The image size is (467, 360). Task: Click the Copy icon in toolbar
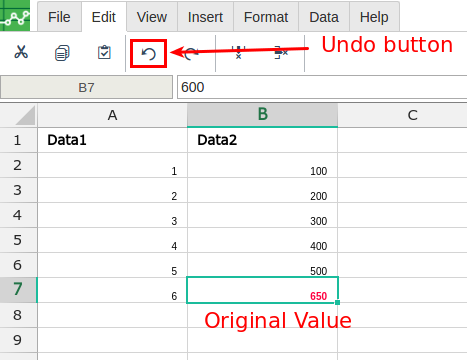(x=62, y=53)
